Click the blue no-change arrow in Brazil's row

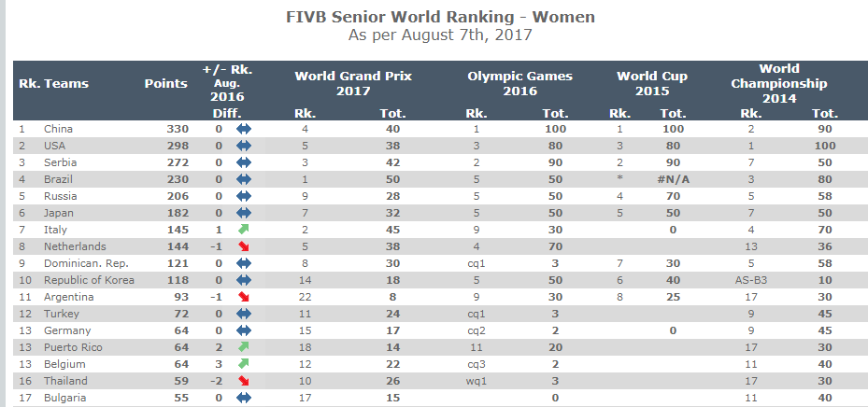pyautogui.click(x=244, y=179)
